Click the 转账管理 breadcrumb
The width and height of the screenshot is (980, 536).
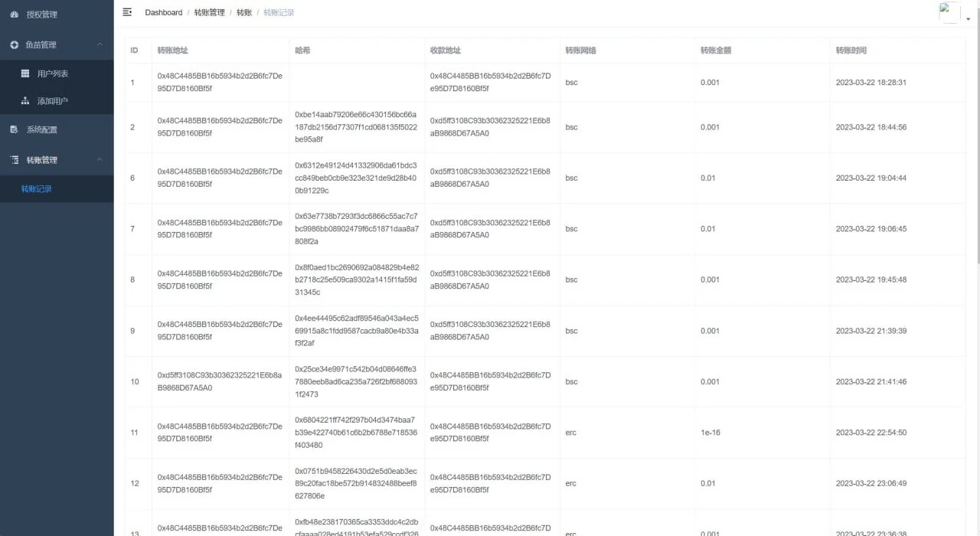[209, 12]
